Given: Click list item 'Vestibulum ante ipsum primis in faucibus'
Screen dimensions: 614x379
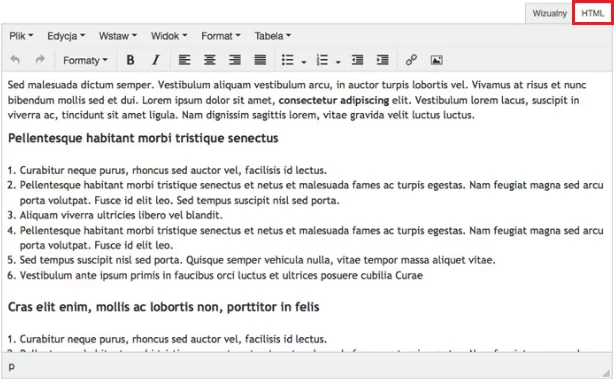Looking at the screenshot, I should tap(221, 275).
